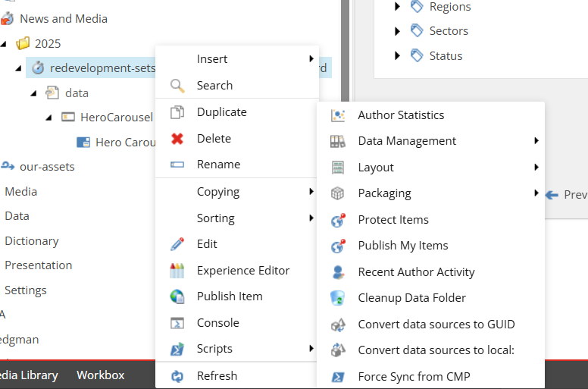The image size is (588, 389).
Task: Click the red X Delete icon
Action: (x=177, y=139)
